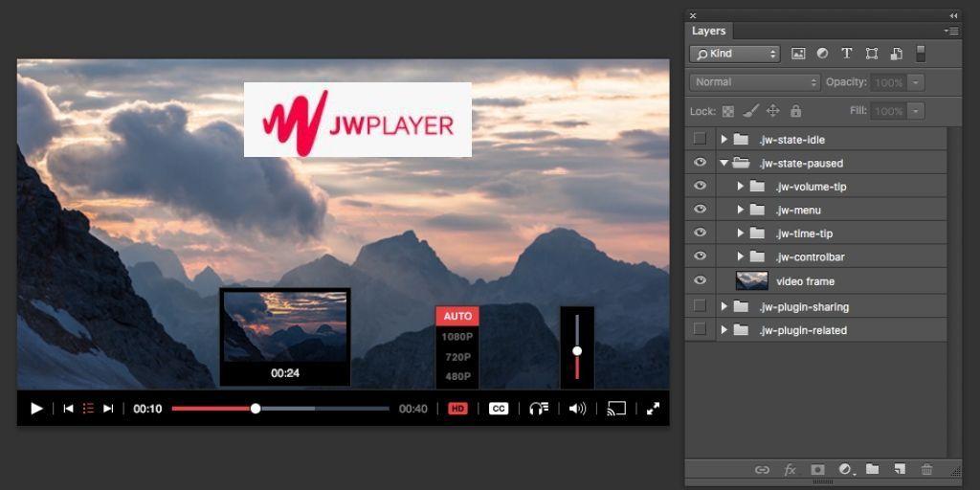Click the link layers icon
Image resolution: width=980 pixels, height=490 pixels.
tap(762, 470)
